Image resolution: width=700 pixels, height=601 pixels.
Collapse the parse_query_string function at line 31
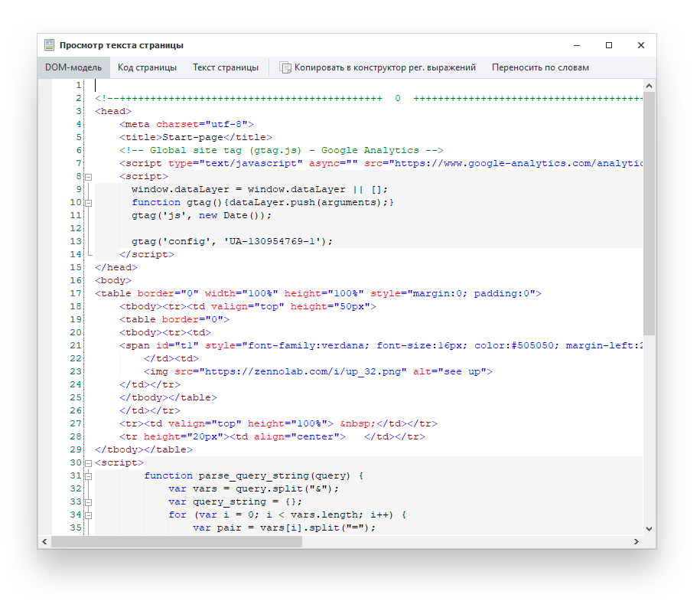(88, 475)
